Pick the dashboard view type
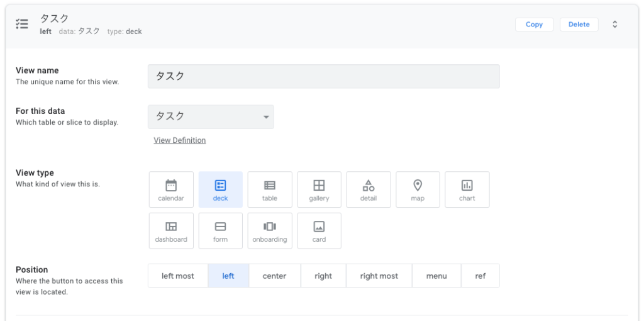Image resolution: width=644 pixels, height=321 pixels. click(x=171, y=231)
